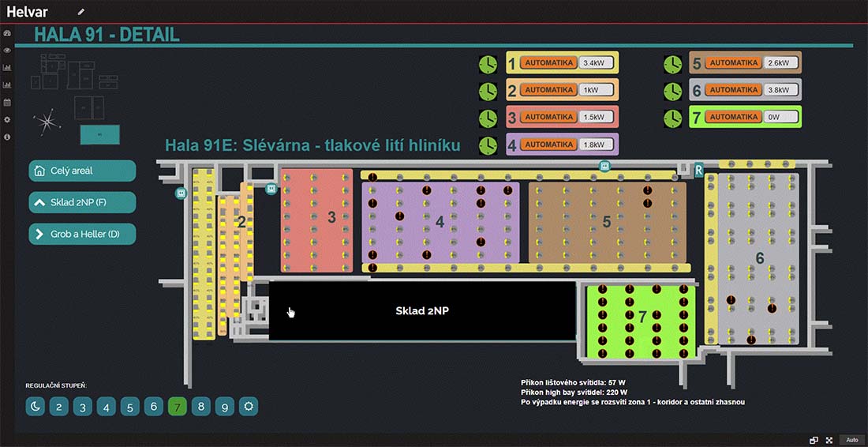Click the clock schedule icon for zone 7
Image resolution: width=868 pixels, height=447 pixels.
click(x=672, y=118)
